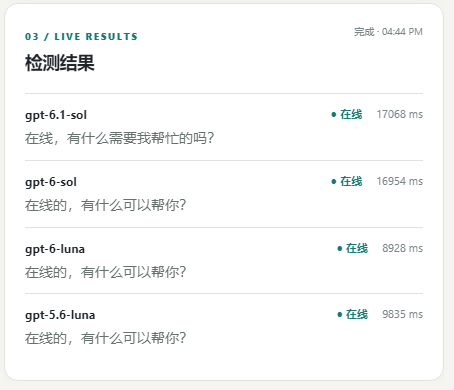Click the 17068 ms latency value
The image size is (454, 390).
pyautogui.click(x=400, y=114)
